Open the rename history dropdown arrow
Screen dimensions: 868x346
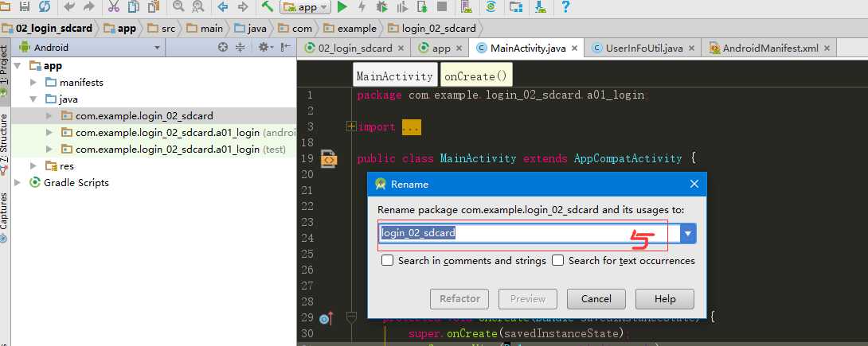pos(688,234)
